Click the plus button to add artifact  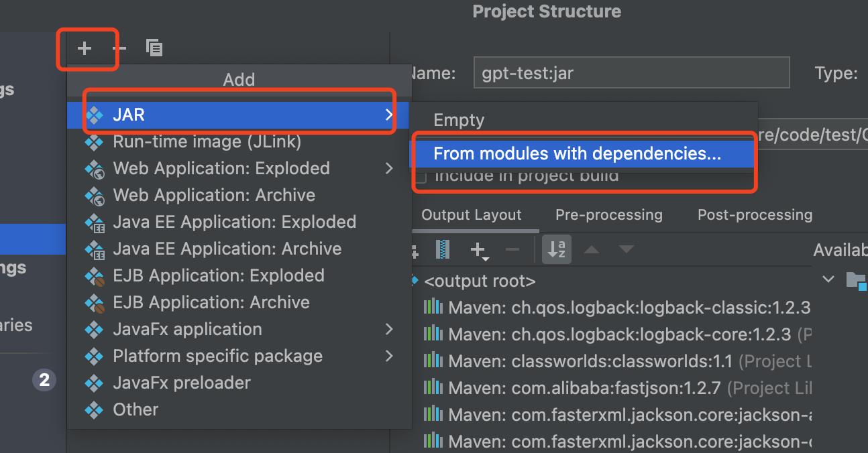click(x=85, y=48)
